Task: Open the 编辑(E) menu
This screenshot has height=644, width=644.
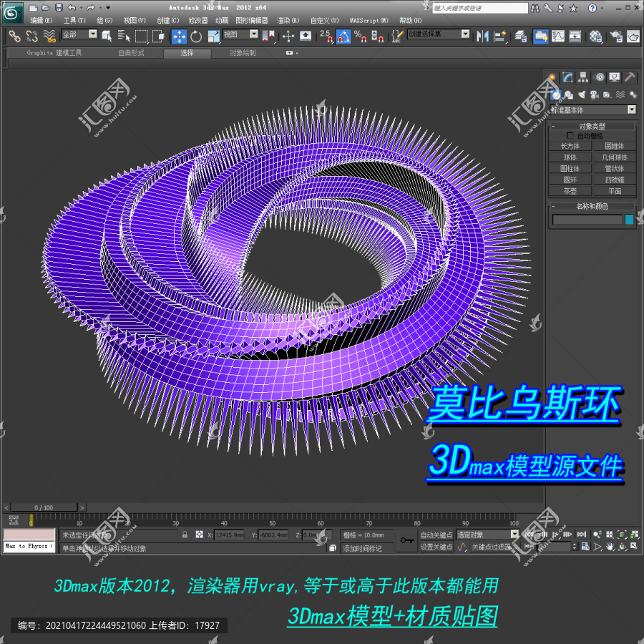Action: click(41, 20)
